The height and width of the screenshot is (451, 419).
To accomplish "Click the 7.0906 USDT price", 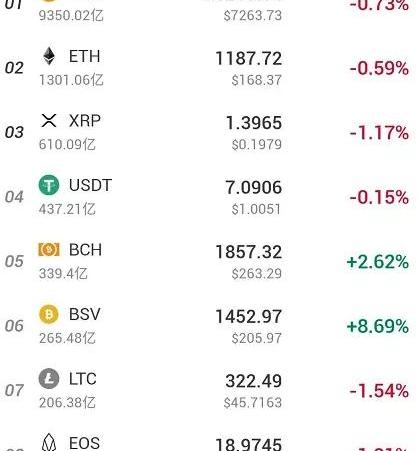I will coord(254,187).
